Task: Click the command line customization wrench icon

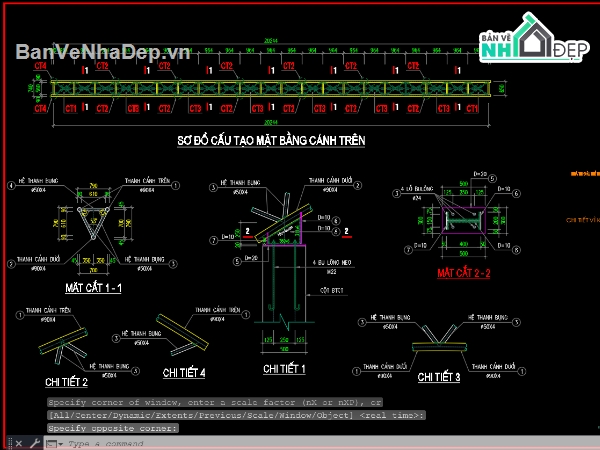Action: (35, 443)
